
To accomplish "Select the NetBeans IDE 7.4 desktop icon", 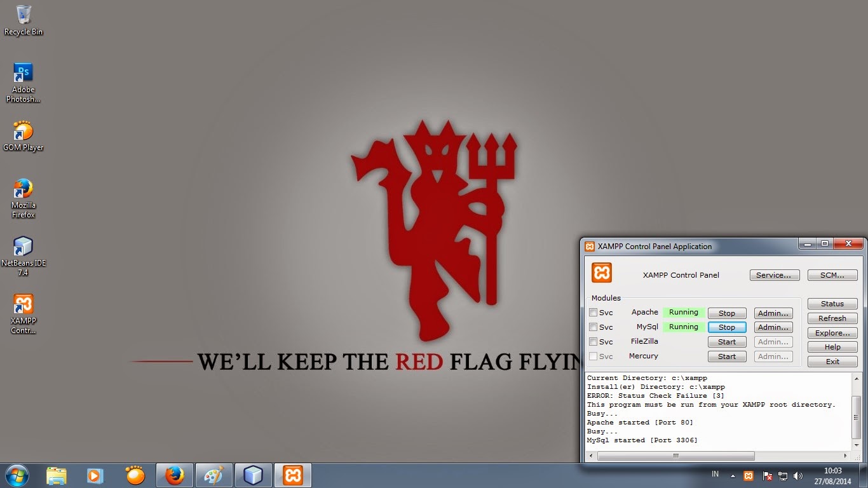I will pos(24,256).
